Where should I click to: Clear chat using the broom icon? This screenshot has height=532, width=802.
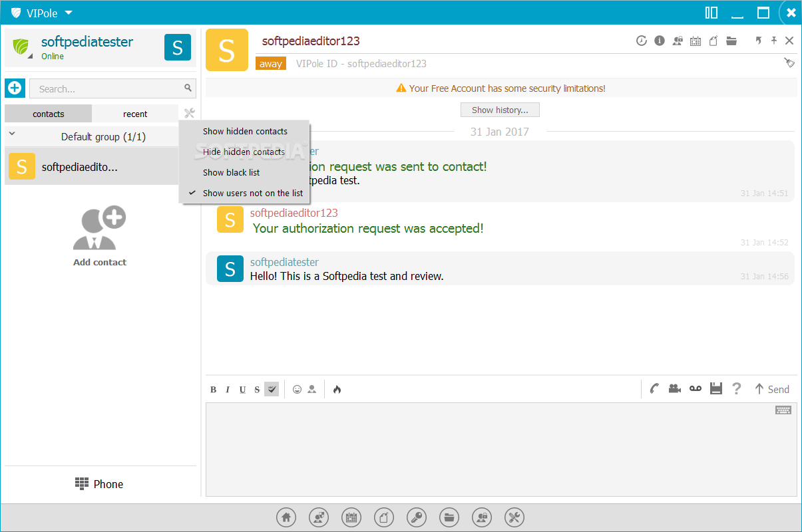789,63
